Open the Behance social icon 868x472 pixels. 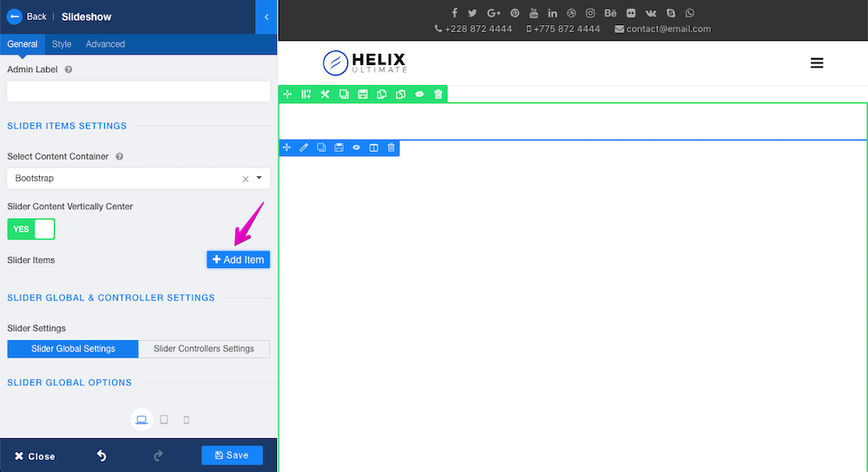click(x=610, y=13)
